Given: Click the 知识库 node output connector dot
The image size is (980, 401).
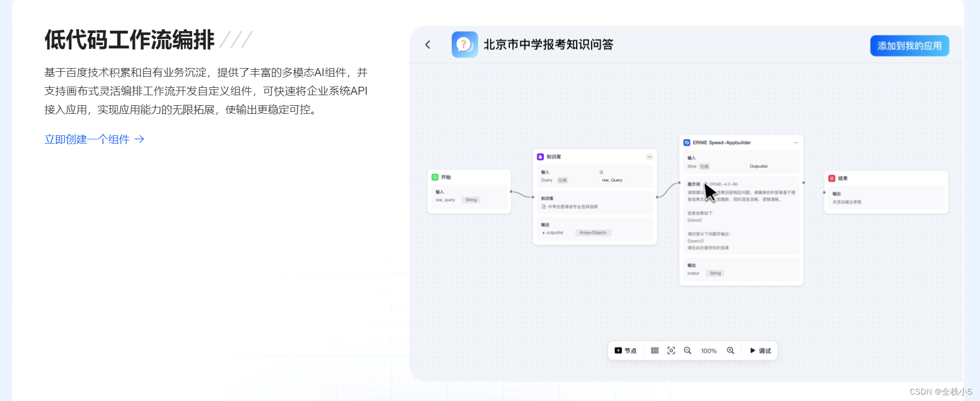Looking at the screenshot, I should point(657,197).
